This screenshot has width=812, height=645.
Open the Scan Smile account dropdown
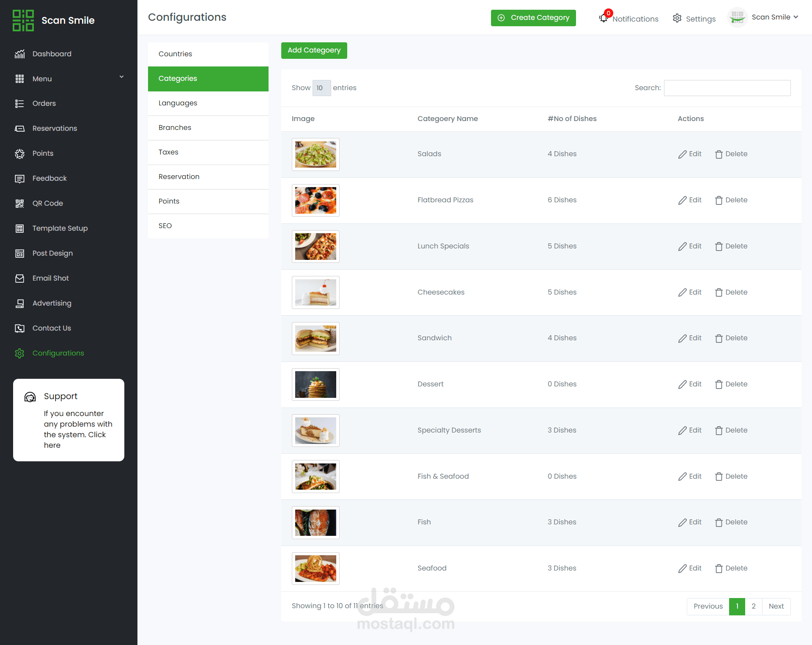click(796, 17)
